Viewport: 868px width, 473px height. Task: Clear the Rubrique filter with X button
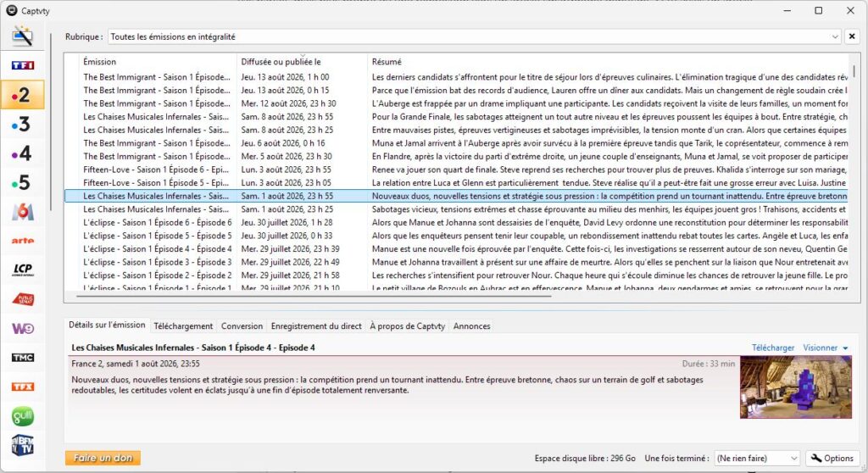point(852,36)
